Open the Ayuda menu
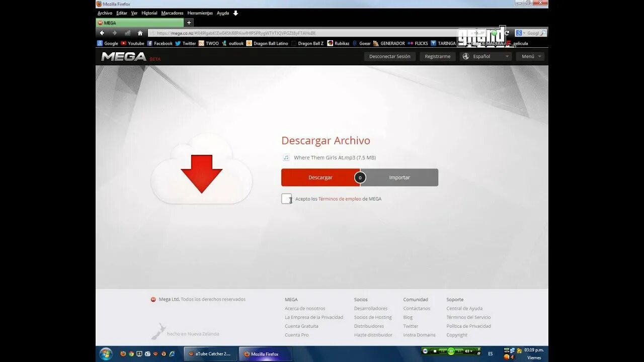 (x=223, y=13)
